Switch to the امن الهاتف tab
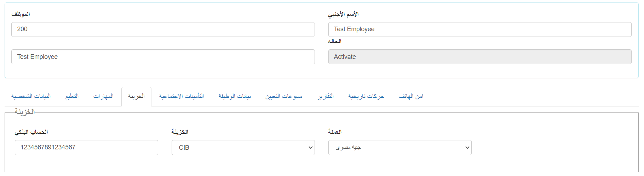 [411, 96]
